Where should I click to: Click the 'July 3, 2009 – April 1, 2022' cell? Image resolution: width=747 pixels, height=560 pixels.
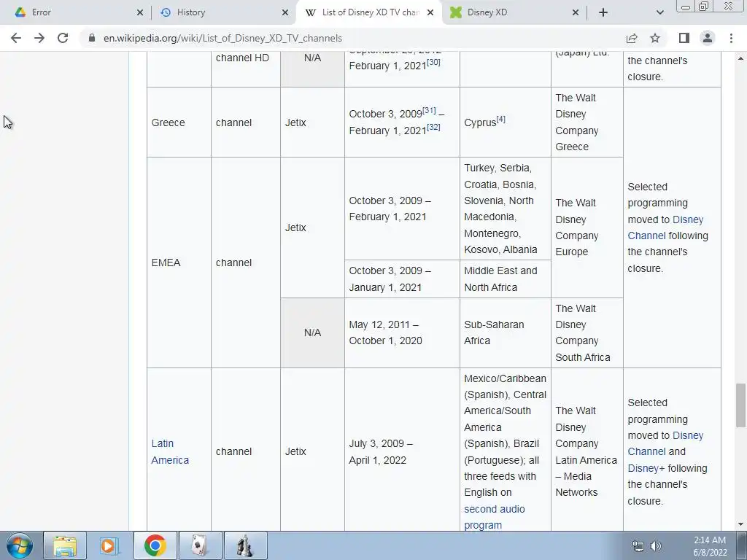[402, 451]
